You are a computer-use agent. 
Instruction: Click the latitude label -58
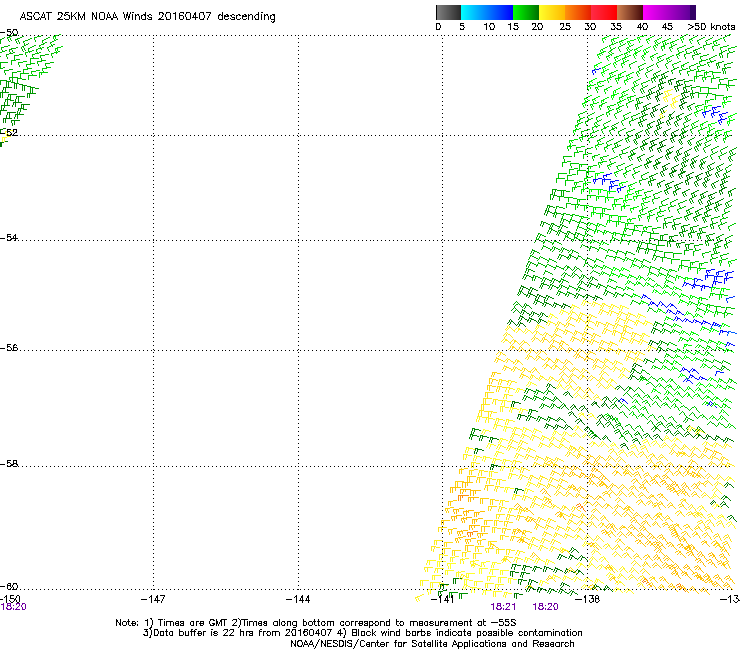point(9,464)
